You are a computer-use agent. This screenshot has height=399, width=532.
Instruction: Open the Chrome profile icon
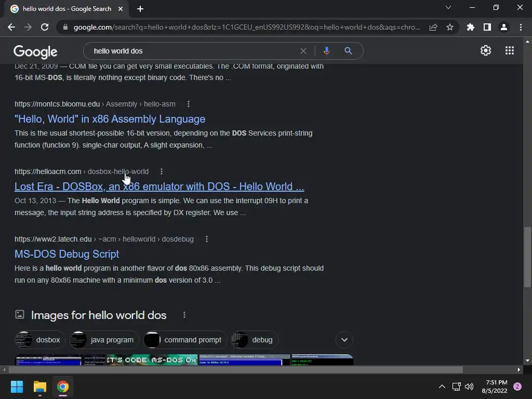(504, 27)
